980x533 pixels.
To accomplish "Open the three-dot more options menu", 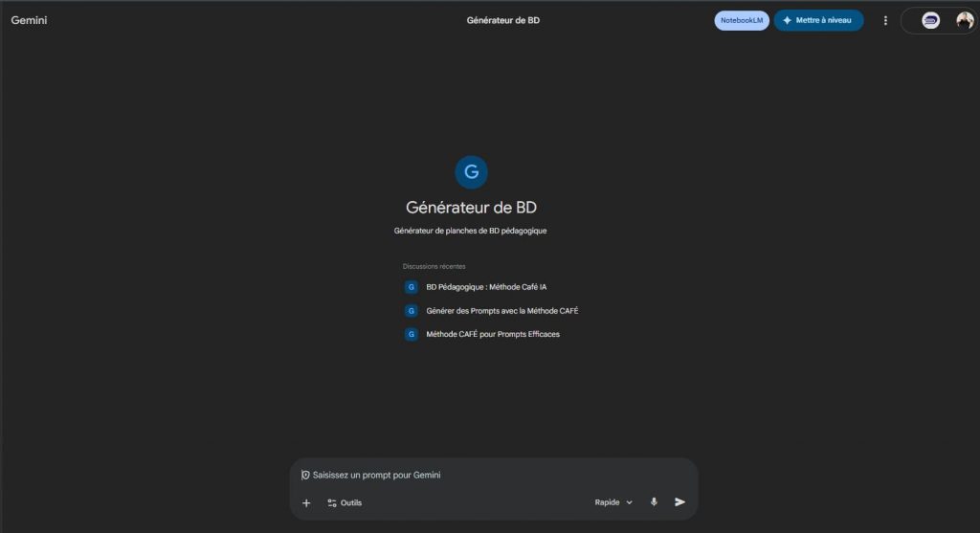I will [885, 20].
